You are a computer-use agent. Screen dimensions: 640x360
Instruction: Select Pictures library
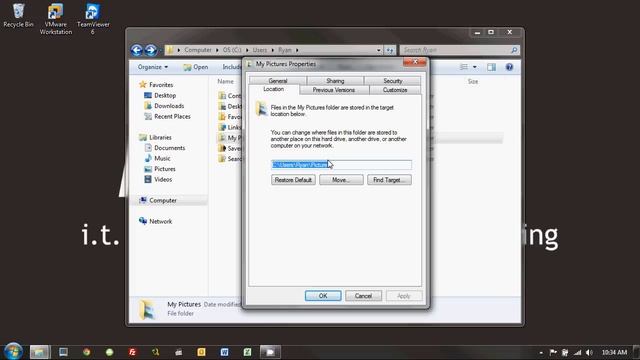tap(164, 169)
